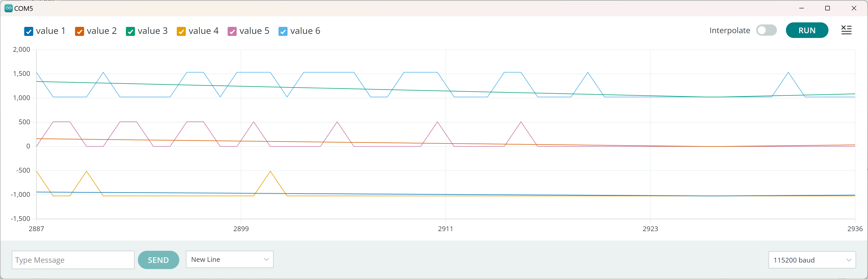The width and height of the screenshot is (868, 279).
Task: Toggle the value 5 series checkbox
Action: pyautogui.click(x=232, y=31)
